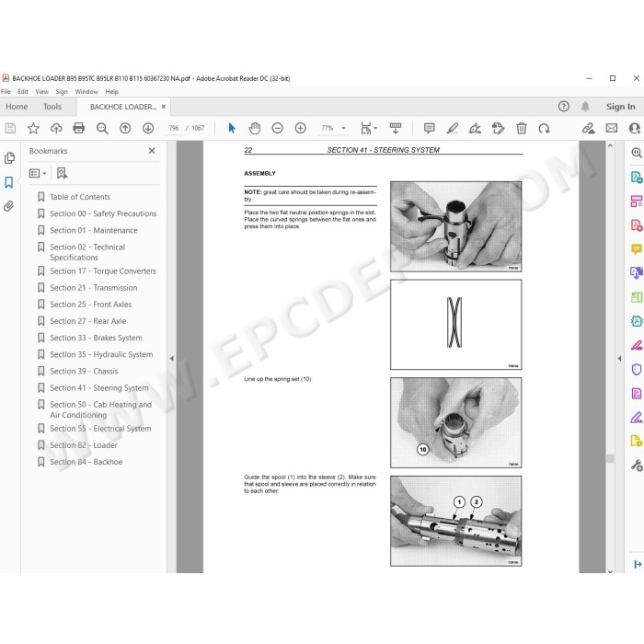Go to Section 25 Front Axles
Viewport: 644px width, 644px height.
(91, 305)
